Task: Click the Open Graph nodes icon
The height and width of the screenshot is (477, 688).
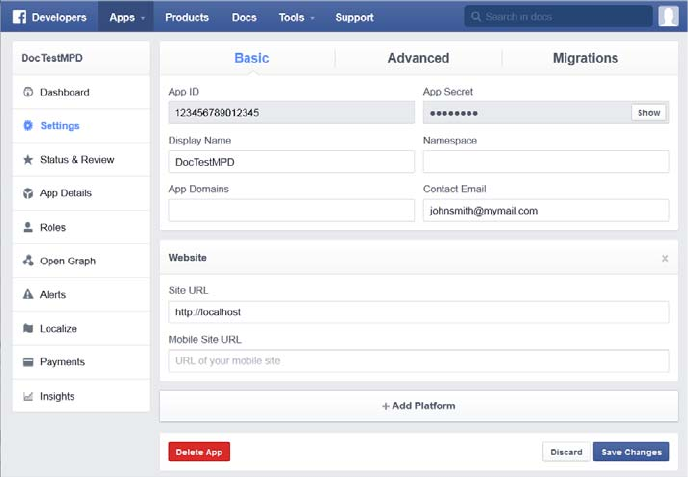Action: [28, 260]
